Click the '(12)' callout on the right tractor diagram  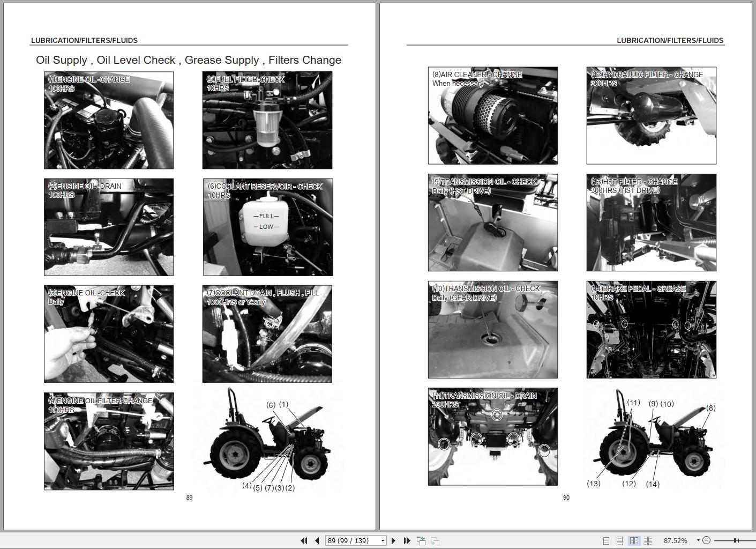629,484
